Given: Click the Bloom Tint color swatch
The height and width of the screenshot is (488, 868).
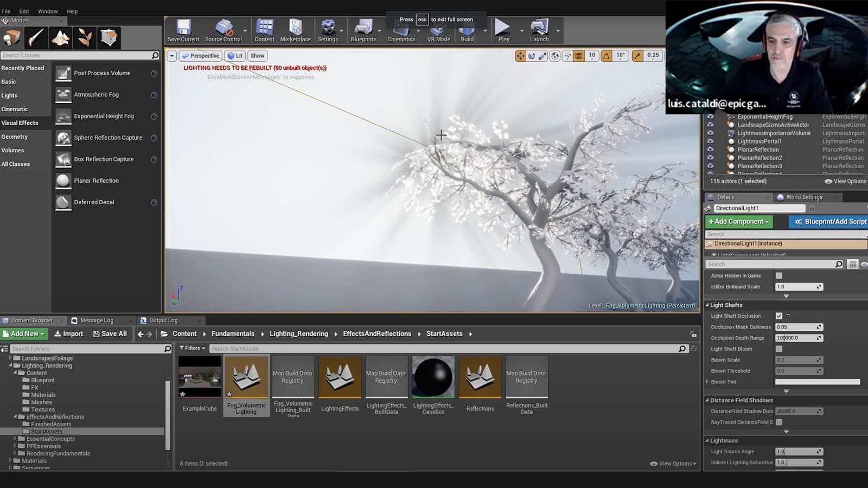Looking at the screenshot, I should 818,382.
